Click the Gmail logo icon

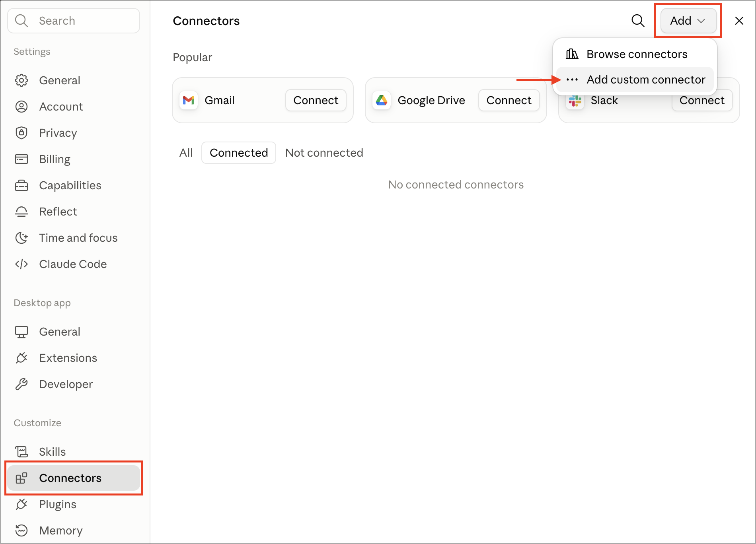(189, 100)
